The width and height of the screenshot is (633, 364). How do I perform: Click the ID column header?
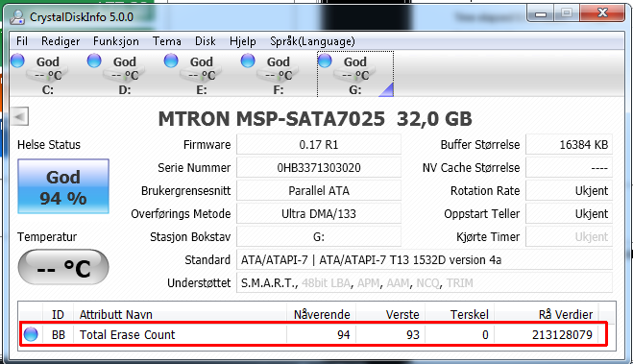point(59,314)
